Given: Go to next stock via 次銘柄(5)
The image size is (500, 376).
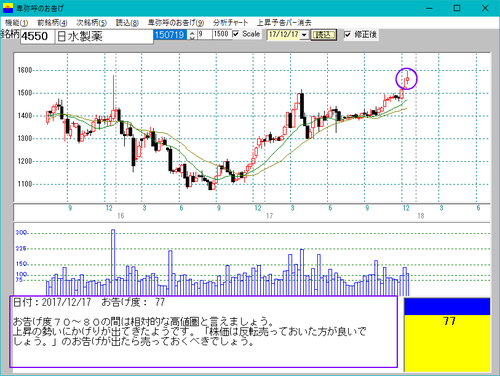Looking at the screenshot, I should click(91, 23).
